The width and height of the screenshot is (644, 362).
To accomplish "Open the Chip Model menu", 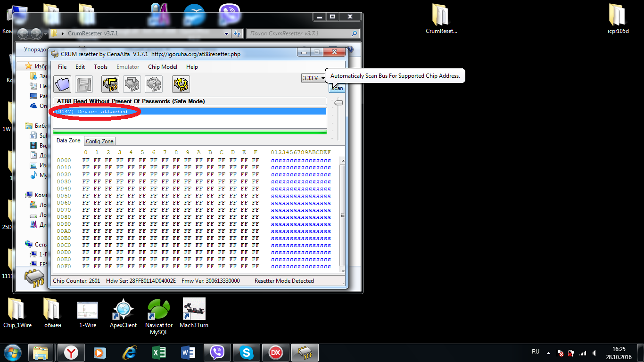I will tap(163, 67).
